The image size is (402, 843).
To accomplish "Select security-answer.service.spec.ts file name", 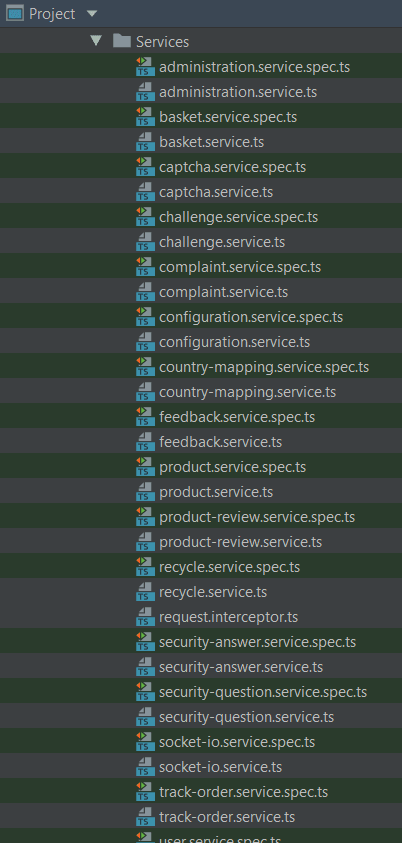I will click(257, 642).
